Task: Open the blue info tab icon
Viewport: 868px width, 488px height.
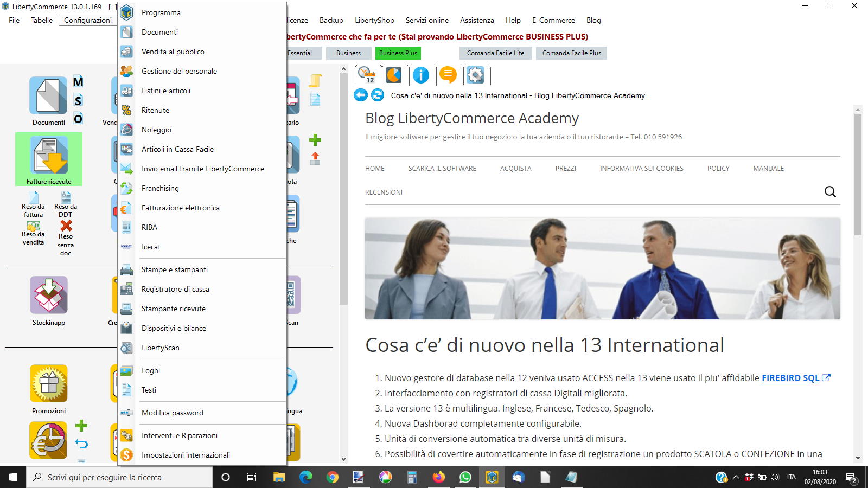Action: pyautogui.click(x=421, y=75)
